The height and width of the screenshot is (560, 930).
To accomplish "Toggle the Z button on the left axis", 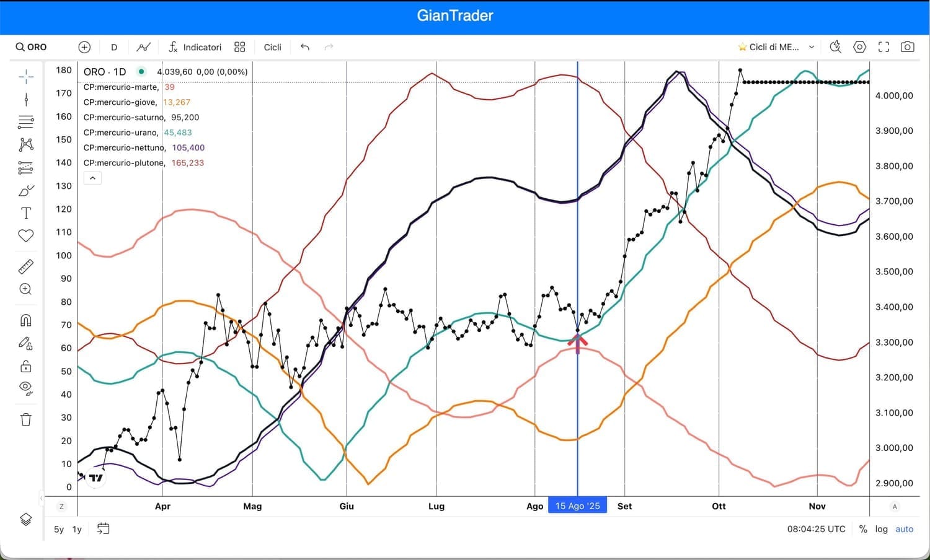I will click(x=61, y=507).
